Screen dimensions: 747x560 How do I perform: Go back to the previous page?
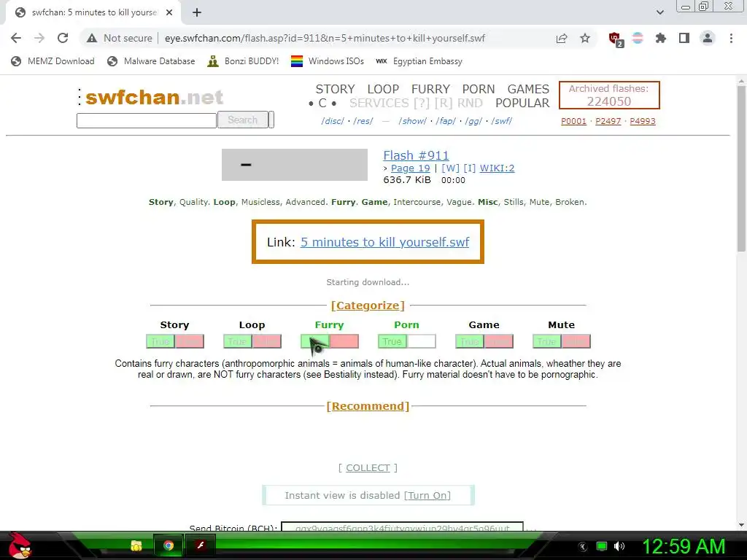coord(16,38)
